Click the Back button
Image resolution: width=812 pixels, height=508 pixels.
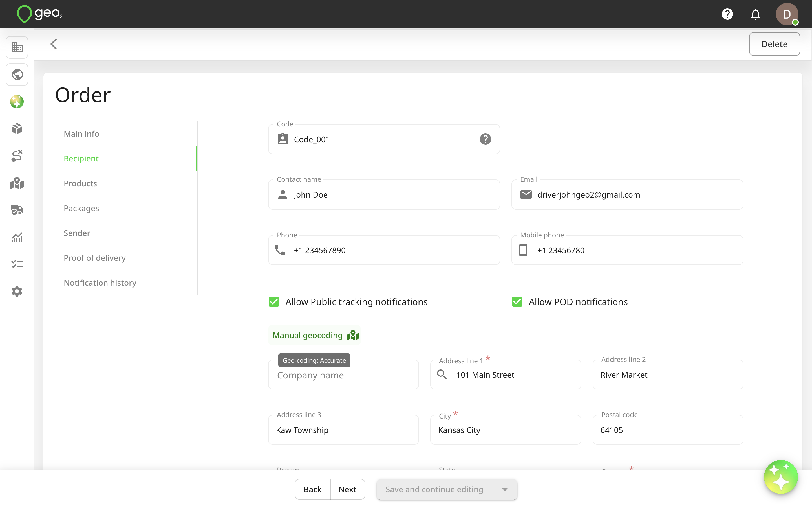(x=312, y=490)
